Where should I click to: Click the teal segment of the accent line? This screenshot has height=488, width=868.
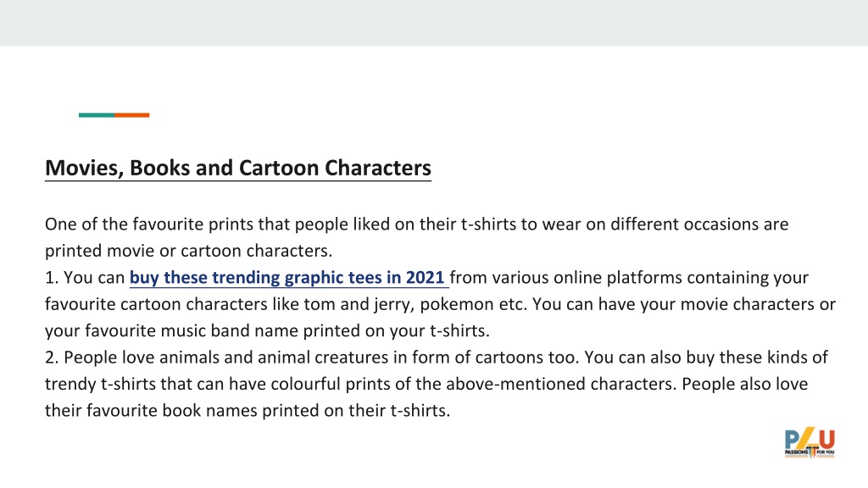point(97,115)
